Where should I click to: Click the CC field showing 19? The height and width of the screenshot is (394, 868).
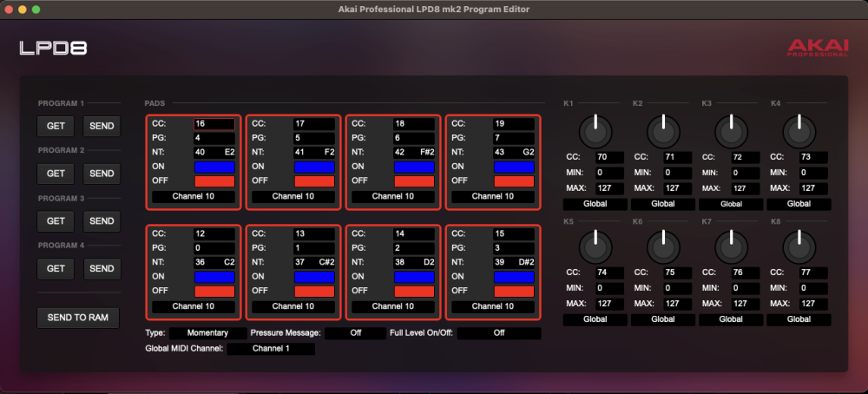pyautogui.click(x=514, y=124)
